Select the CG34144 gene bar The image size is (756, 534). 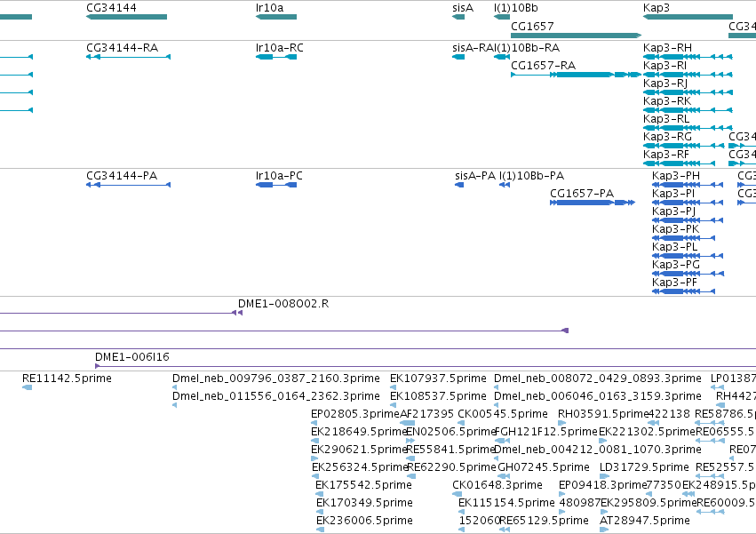tap(126, 17)
